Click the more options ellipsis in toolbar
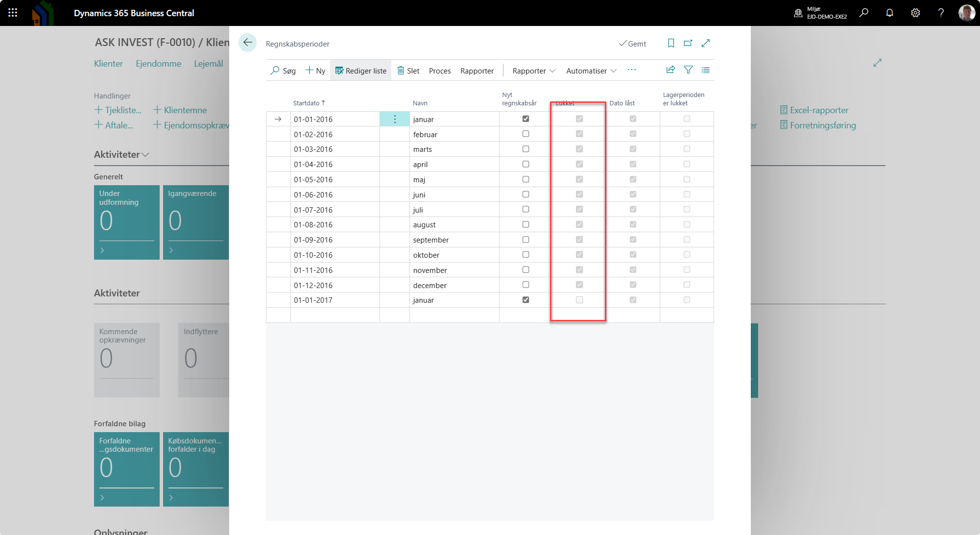Image resolution: width=980 pixels, height=535 pixels. coord(632,70)
